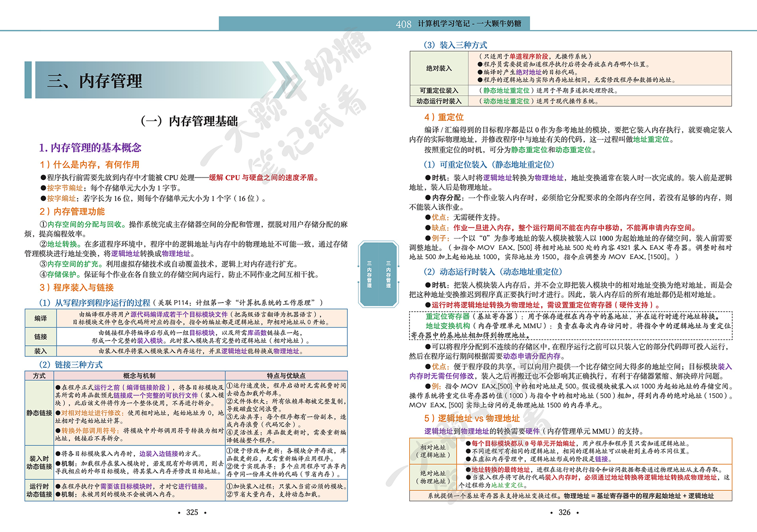Select heading '1. 内存管理的基本概念'
This screenshot has width=757, height=532.
click(90, 148)
